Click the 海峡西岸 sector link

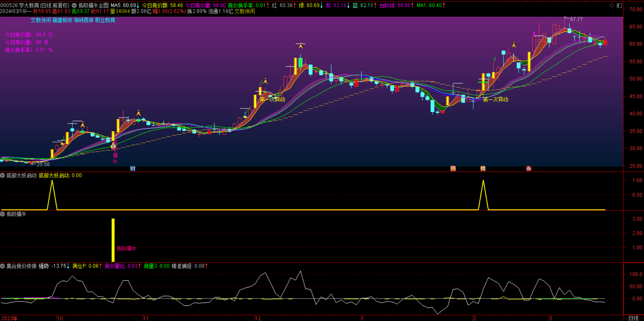pos(84,20)
